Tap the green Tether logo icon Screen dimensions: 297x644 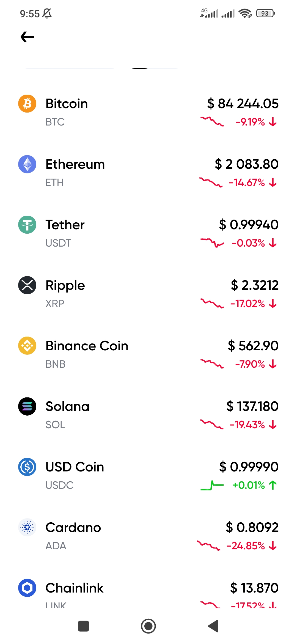pos(27,225)
